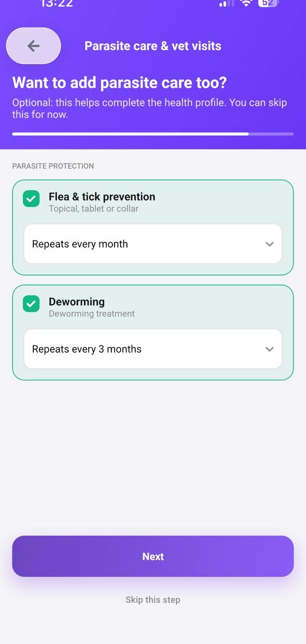Tap the back arrow button
306x644 pixels.
(x=33, y=46)
